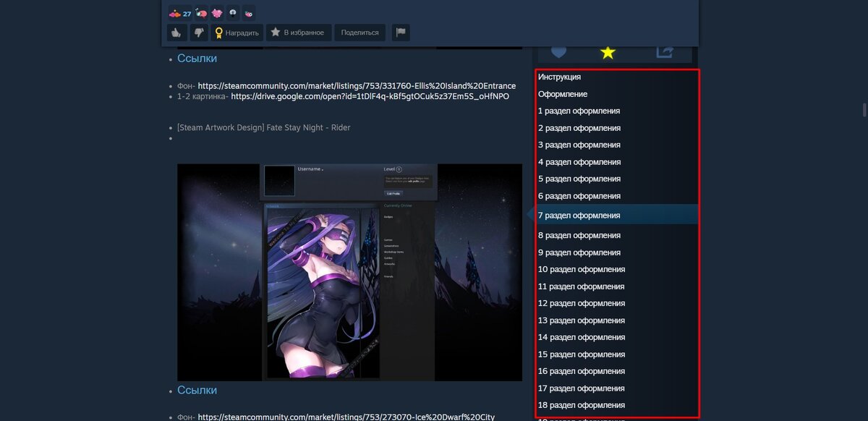Open the Ice Dwarf City market link

tap(346, 417)
